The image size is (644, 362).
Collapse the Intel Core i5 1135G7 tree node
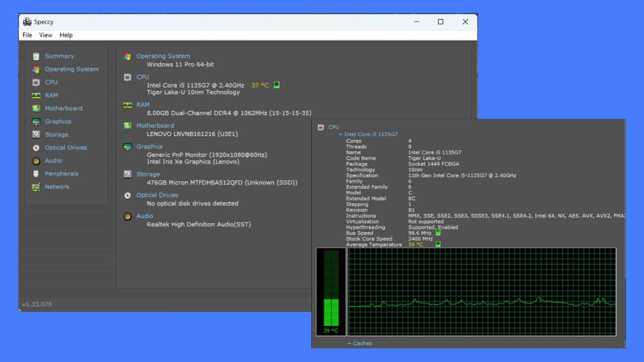(341, 135)
